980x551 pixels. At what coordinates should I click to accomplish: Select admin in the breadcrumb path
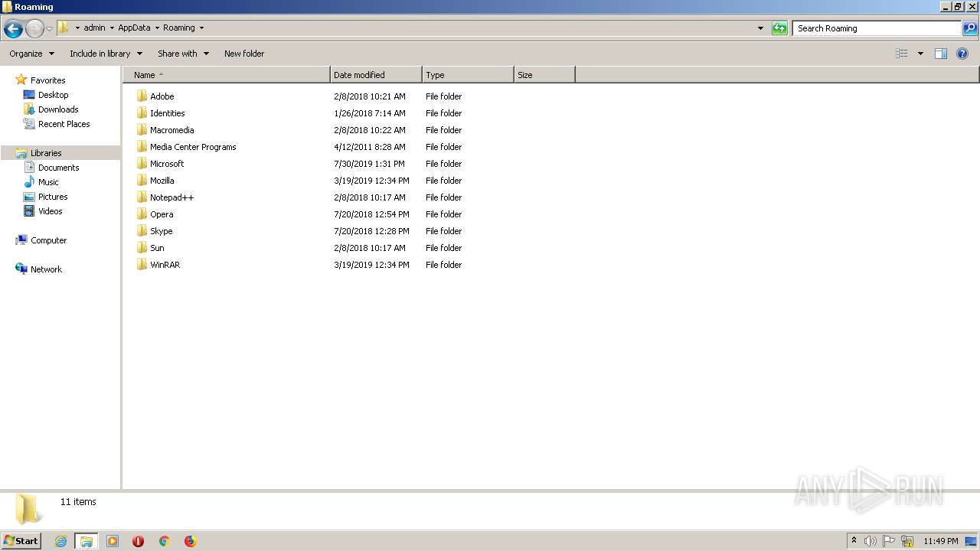tap(94, 28)
